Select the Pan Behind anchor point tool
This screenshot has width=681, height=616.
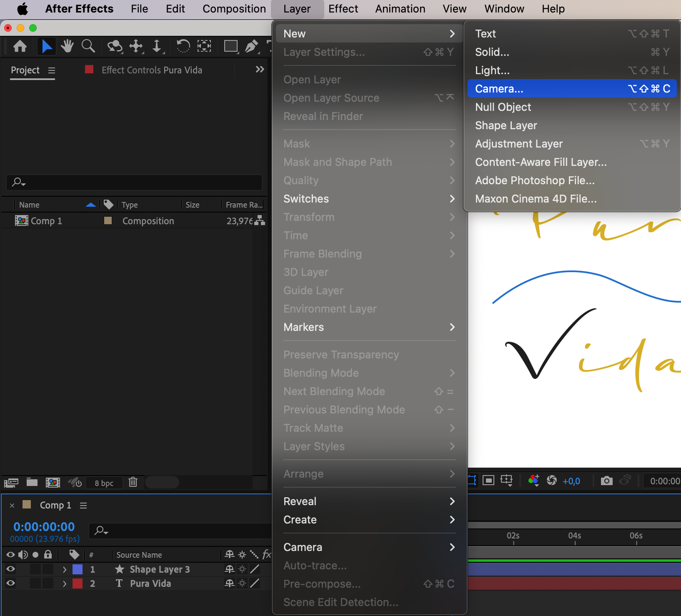[204, 46]
